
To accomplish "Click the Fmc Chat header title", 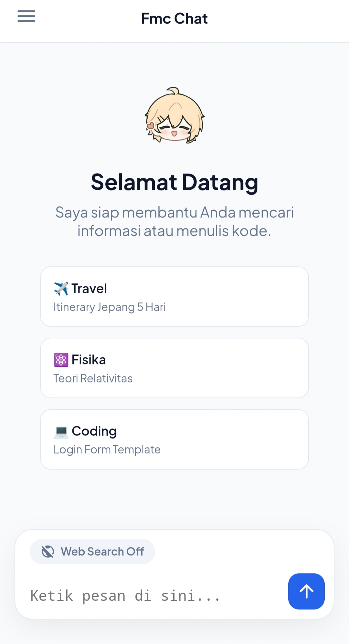I will coord(174,18).
